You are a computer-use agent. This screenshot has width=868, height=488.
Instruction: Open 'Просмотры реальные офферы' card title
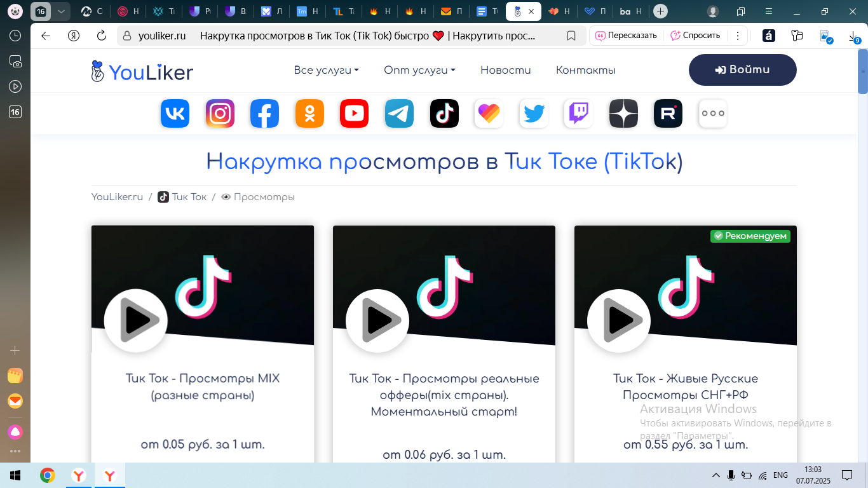pos(444,395)
